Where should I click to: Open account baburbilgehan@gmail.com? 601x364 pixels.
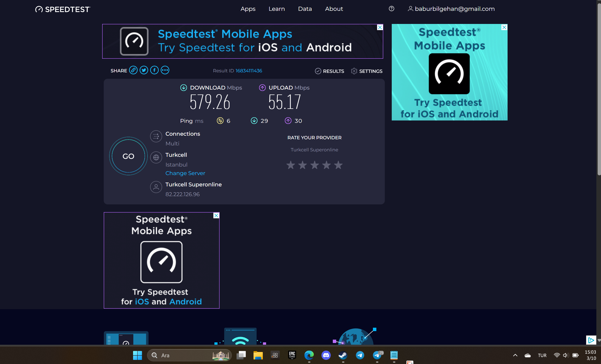click(x=451, y=9)
